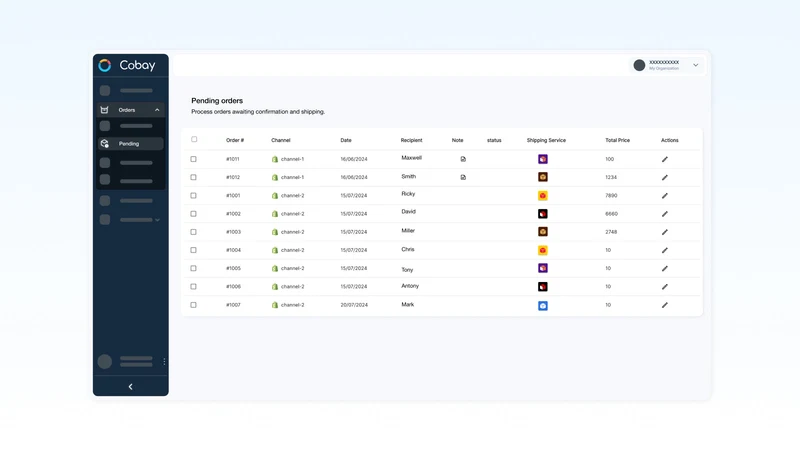This screenshot has width=800, height=450.
Task: Edit order #1012 with pencil icon
Action: [x=665, y=178]
